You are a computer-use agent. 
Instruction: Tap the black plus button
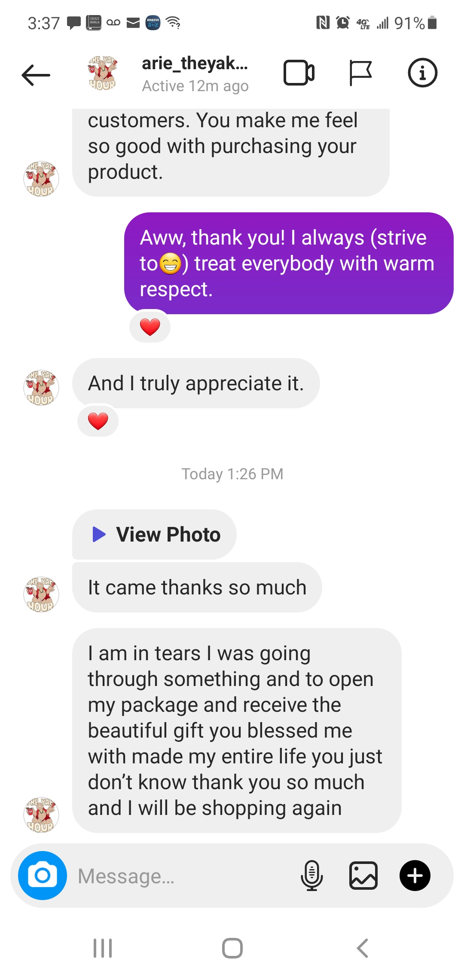(x=415, y=876)
